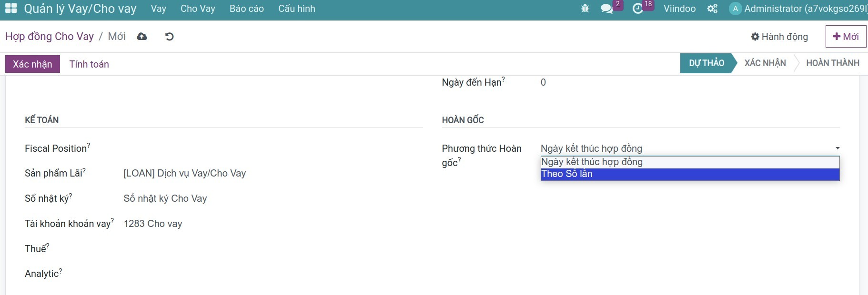Click the HOÀN GỐC section heading

(x=463, y=120)
